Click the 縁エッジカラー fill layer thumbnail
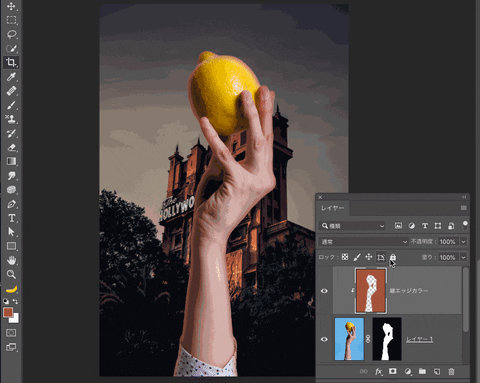This screenshot has height=383, width=480. (x=371, y=291)
